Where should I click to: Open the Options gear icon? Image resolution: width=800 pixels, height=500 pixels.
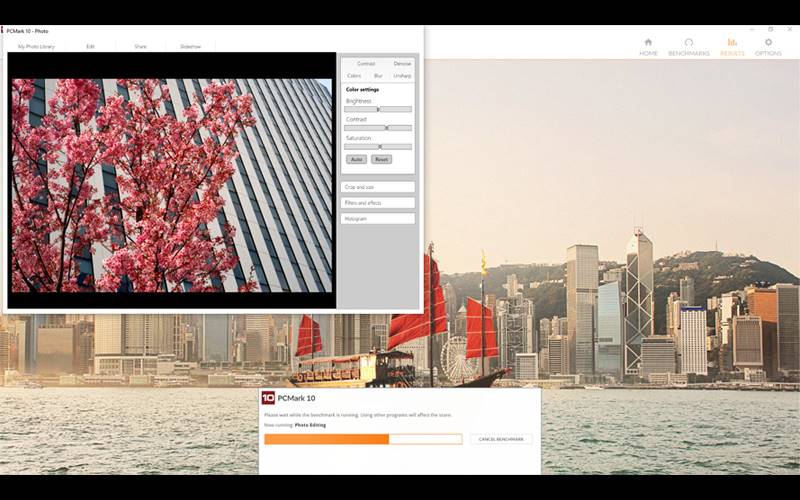(x=768, y=43)
